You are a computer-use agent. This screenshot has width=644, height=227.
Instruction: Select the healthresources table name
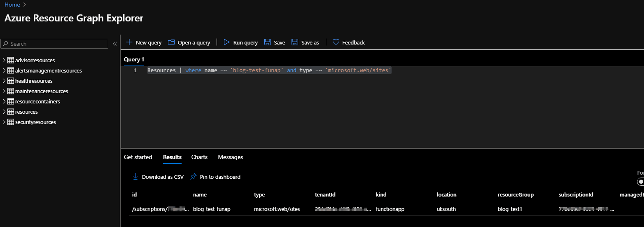point(34,81)
